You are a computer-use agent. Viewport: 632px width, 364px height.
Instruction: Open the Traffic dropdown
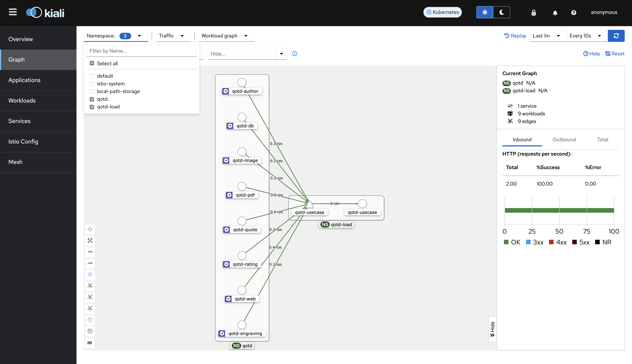pos(172,36)
